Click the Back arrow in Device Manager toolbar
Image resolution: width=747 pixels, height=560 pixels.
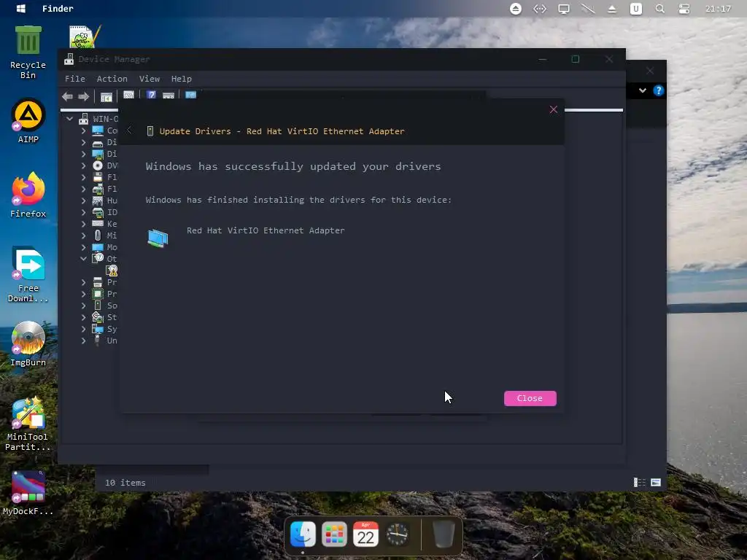tap(67, 97)
